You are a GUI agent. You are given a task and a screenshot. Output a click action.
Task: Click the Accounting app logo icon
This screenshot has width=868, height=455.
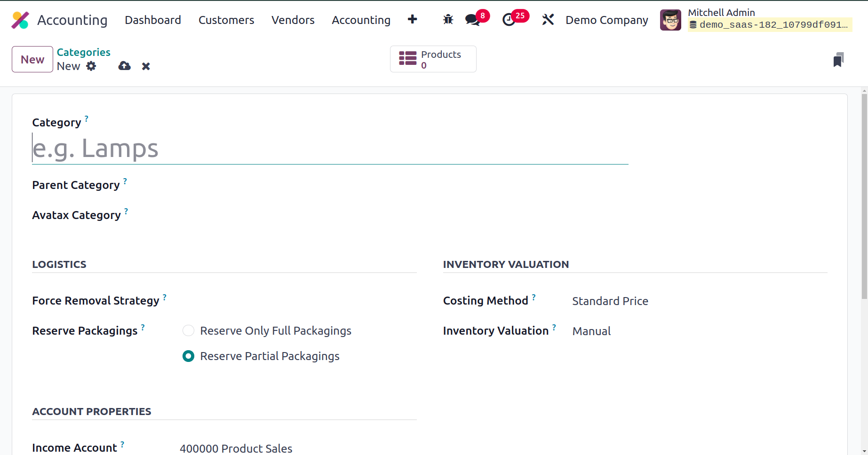point(20,20)
